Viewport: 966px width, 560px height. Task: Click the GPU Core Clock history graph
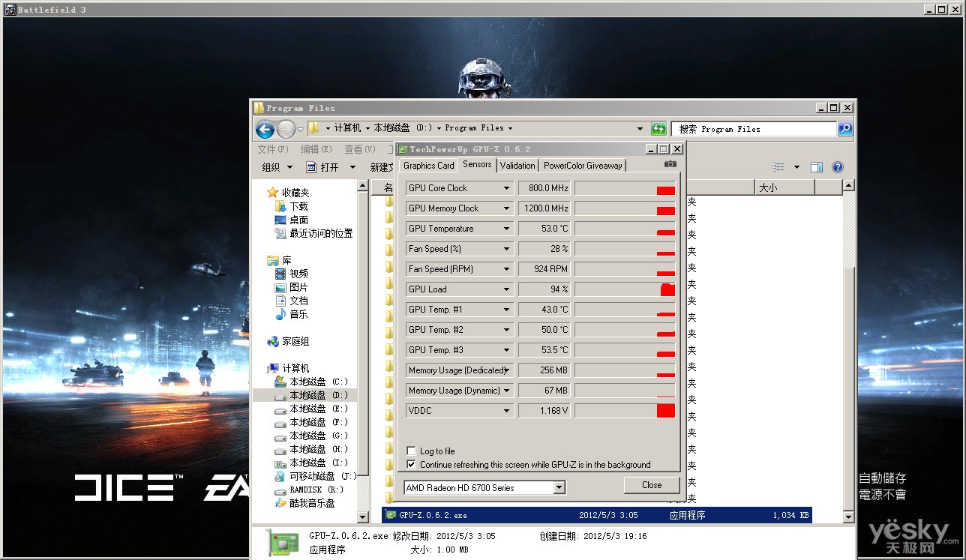click(x=625, y=188)
